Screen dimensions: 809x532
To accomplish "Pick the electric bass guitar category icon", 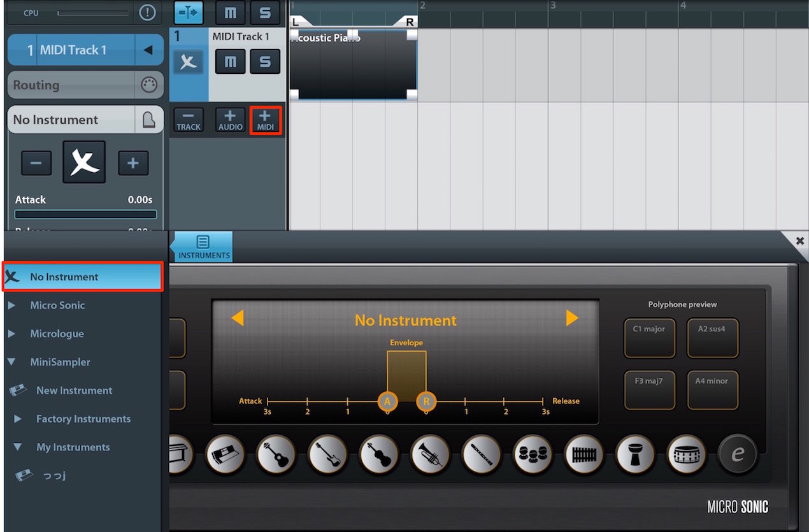I will coord(327,454).
